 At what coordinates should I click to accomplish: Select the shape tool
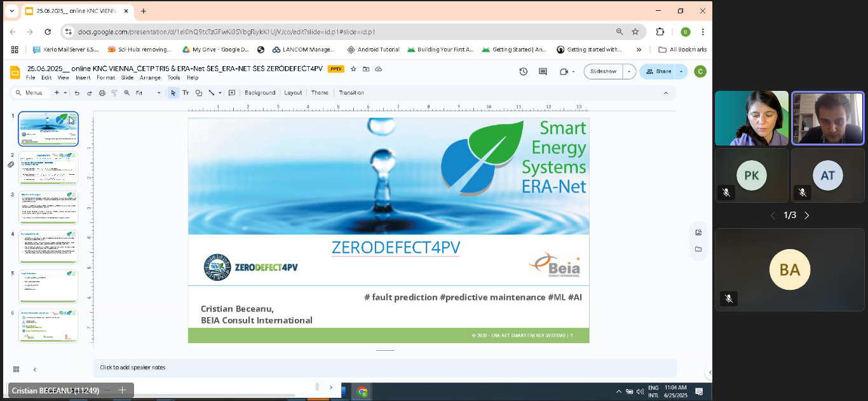point(198,93)
